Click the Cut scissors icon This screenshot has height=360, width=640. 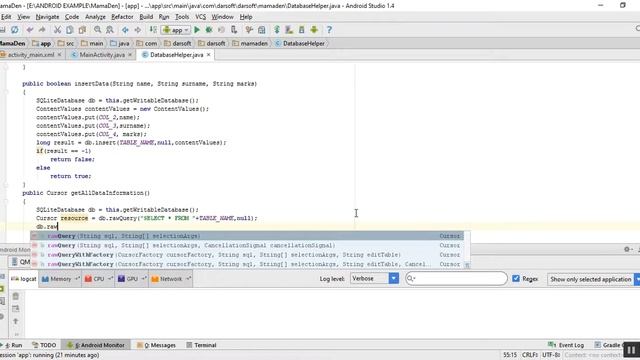(58, 30)
